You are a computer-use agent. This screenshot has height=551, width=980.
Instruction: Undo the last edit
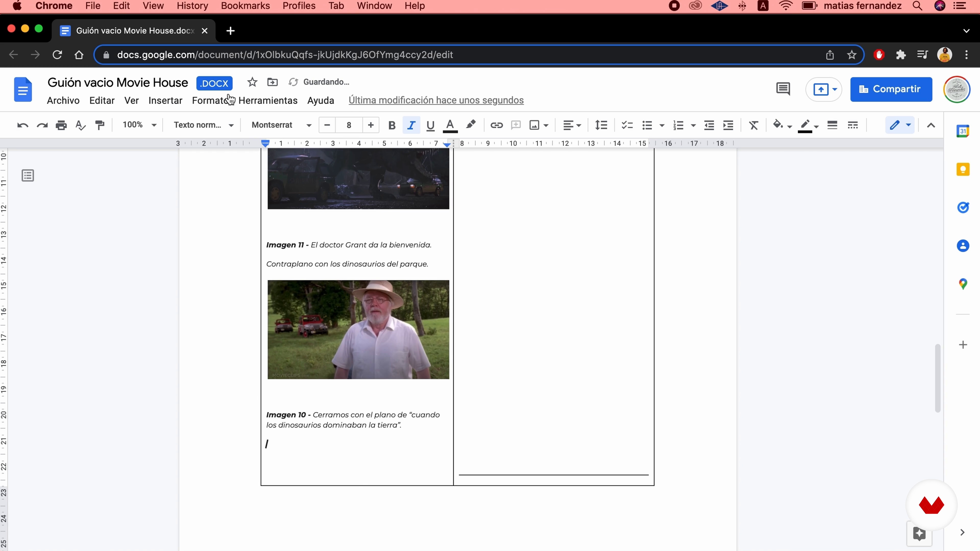click(x=23, y=125)
